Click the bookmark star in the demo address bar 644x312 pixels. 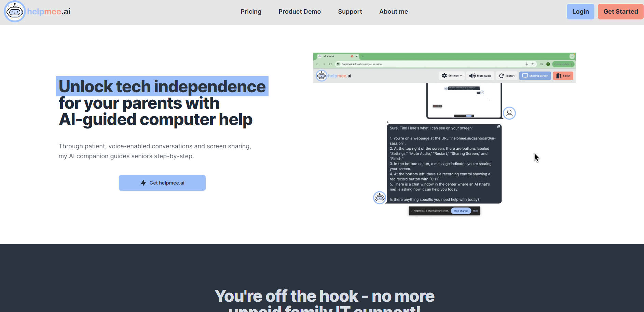(532, 64)
